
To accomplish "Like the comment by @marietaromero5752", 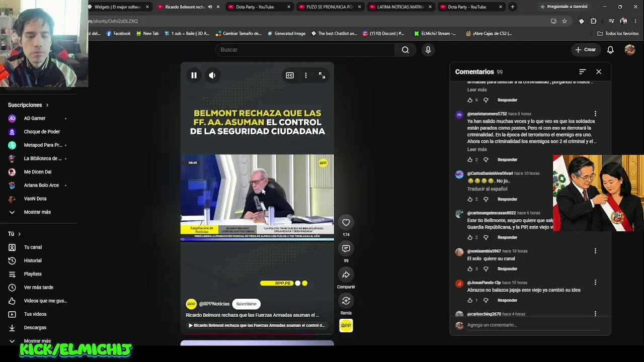I will (x=470, y=160).
